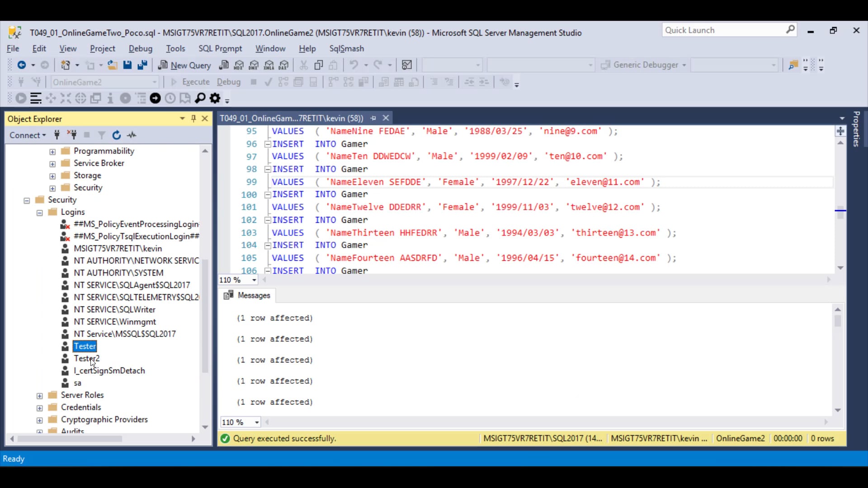The height and width of the screenshot is (488, 868).
Task: Expand the Server Roles folder
Action: pos(40,396)
